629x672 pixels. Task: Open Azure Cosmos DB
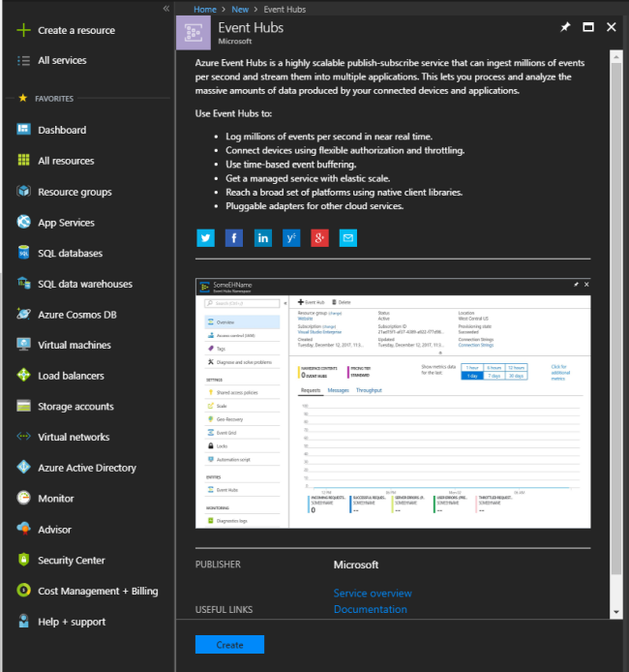(67, 315)
